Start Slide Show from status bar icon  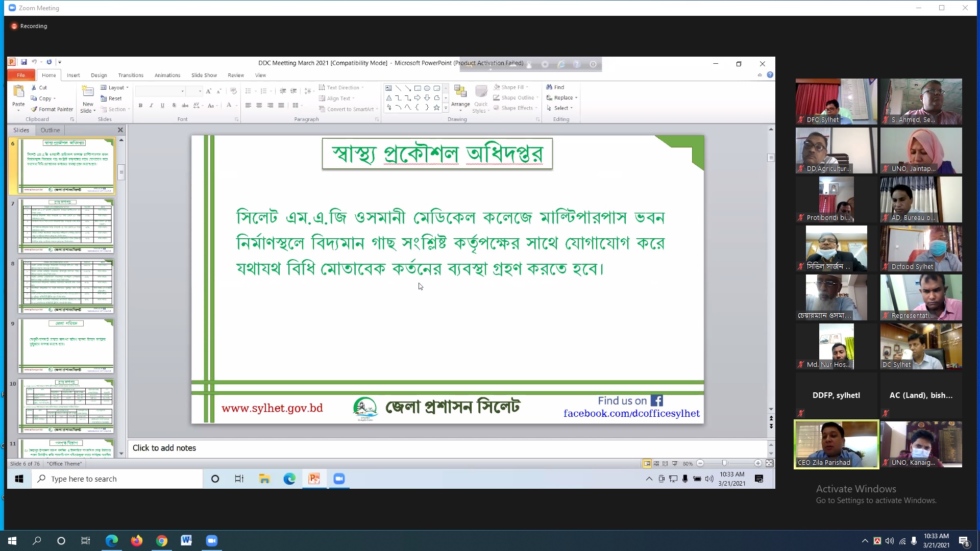675,464
